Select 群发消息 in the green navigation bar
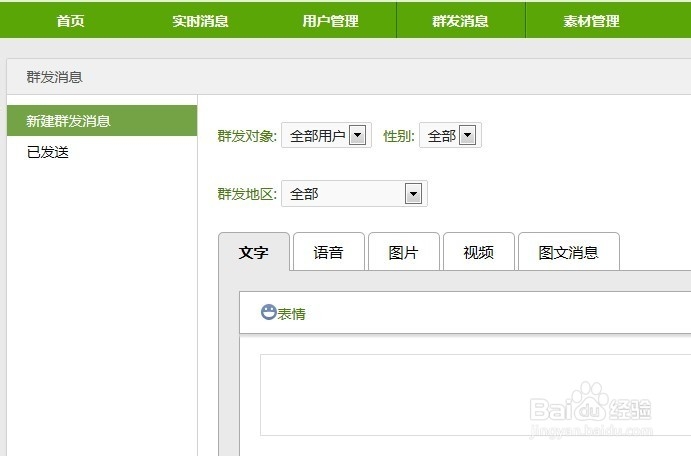Viewport: 691px width, 456px height. click(461, 21)
